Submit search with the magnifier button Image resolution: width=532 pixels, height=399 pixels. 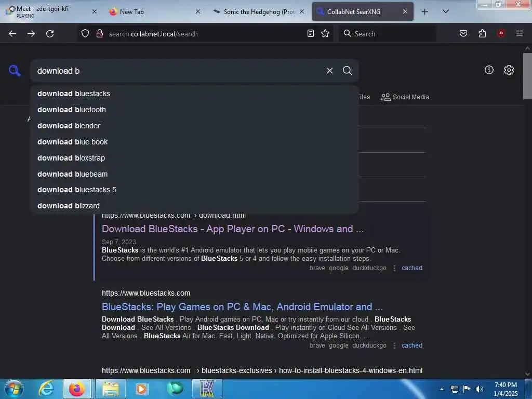(347, 71)
